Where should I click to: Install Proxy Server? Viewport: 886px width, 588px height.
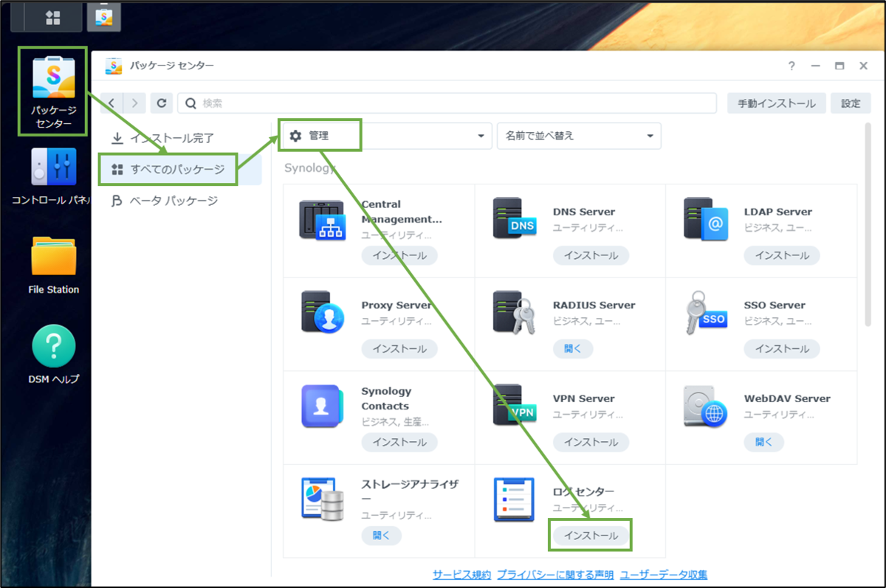click(399, 349)
